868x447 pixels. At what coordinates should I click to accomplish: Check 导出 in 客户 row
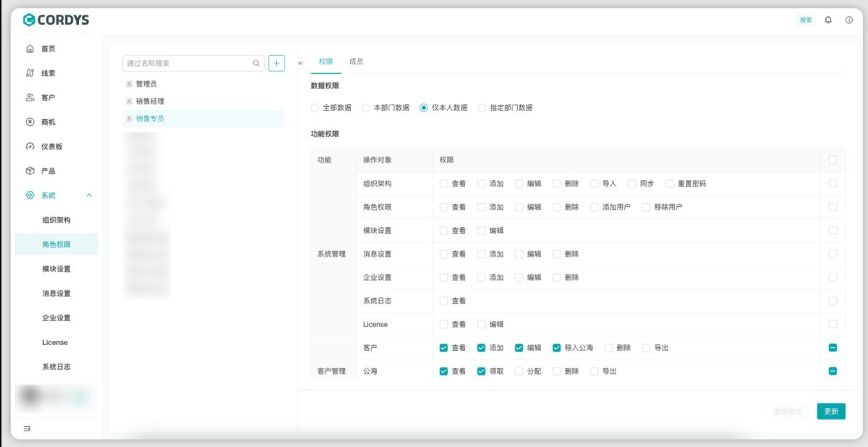(647, 348)
